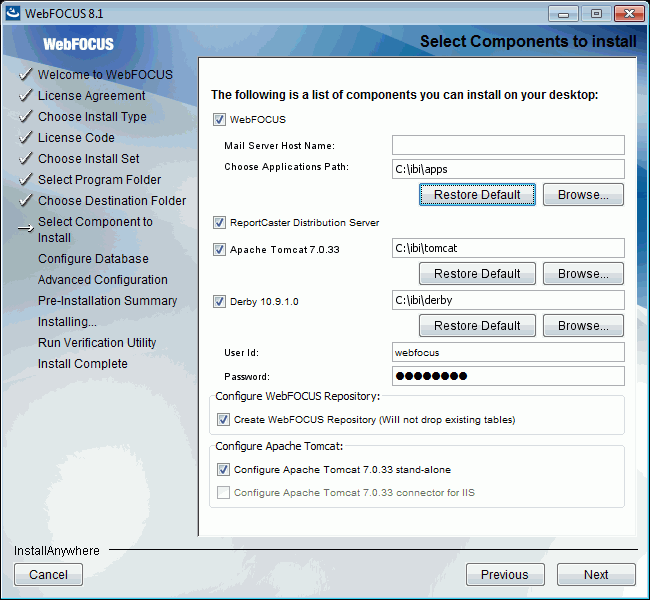Click the 'License Agreement' step
Screen dimensions: 650x600
coord(92,96)
